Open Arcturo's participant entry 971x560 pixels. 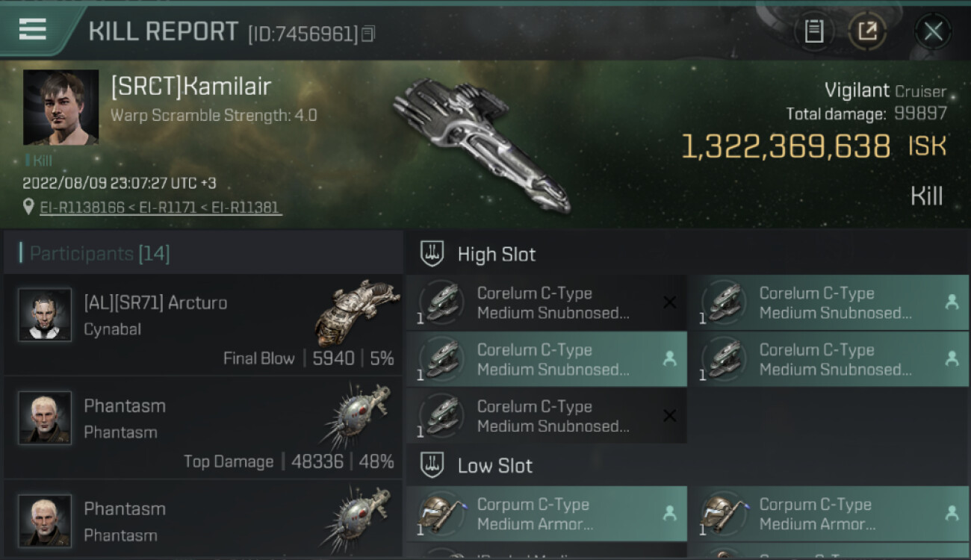(x=203, y=324)
